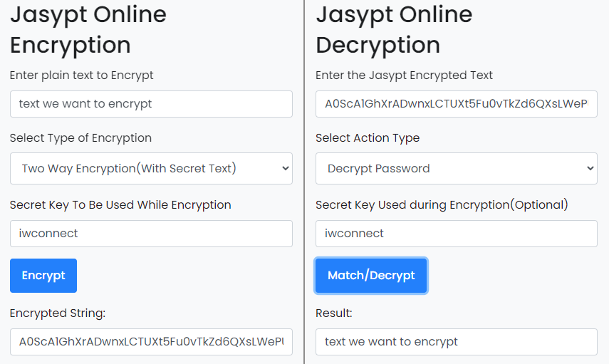
Task: Open the Decrypt Password action type dropdown
Action: tap(457, 168)
